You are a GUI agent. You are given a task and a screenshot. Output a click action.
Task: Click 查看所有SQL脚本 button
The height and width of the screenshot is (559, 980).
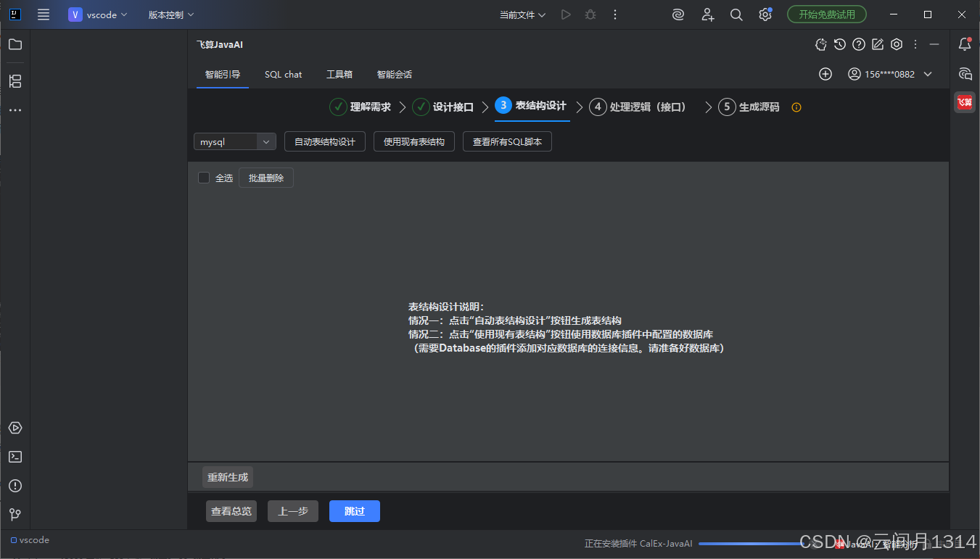pyautogui.click(x=508, y=142)
